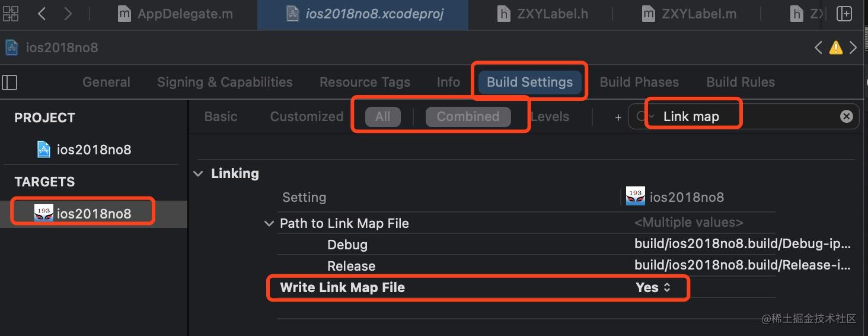868x336 pixels.
Task: Show the Basic settings filter
Action: [221, 116]
